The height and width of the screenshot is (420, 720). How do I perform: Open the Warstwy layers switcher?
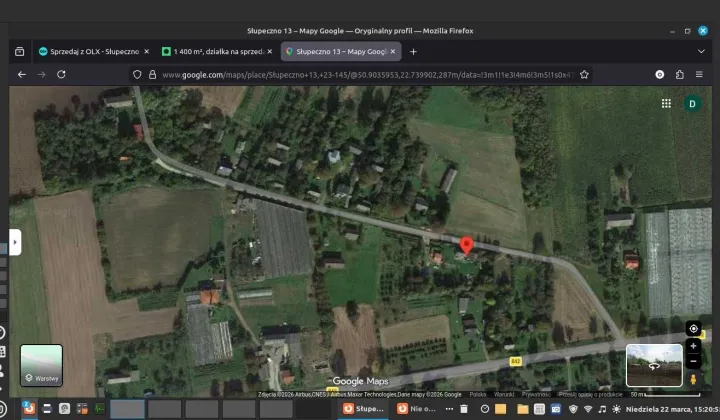(x=41, y=365)
